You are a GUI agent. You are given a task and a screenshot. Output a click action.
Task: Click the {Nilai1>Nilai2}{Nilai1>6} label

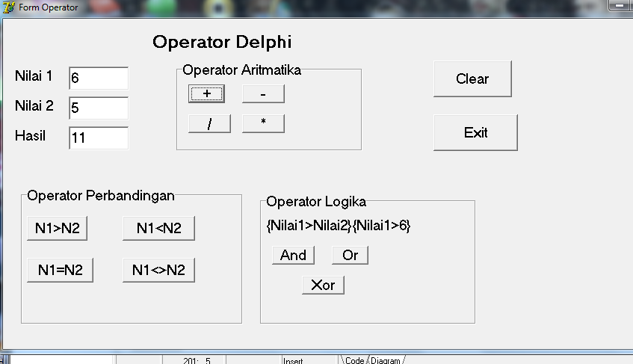pos(338,225)
